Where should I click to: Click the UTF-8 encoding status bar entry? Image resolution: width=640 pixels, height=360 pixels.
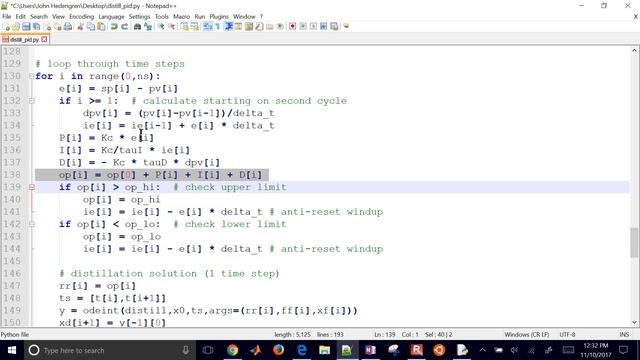click(x=567, y=335)
